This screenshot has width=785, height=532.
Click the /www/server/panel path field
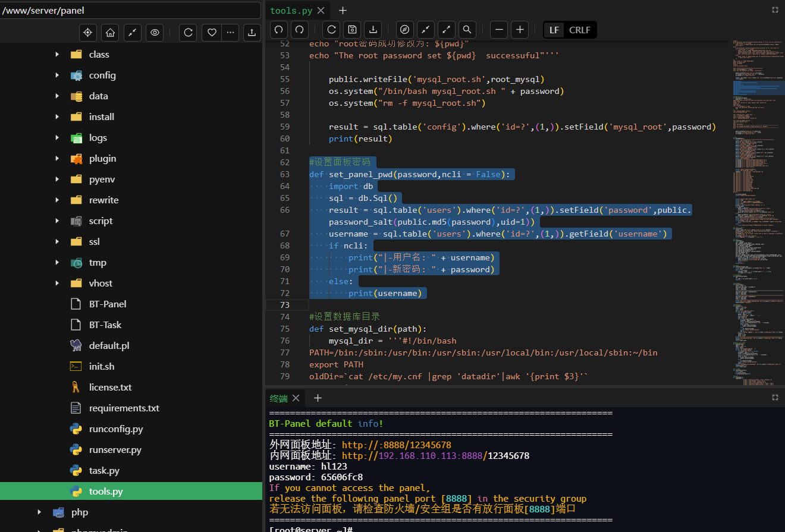click(130, 11)
